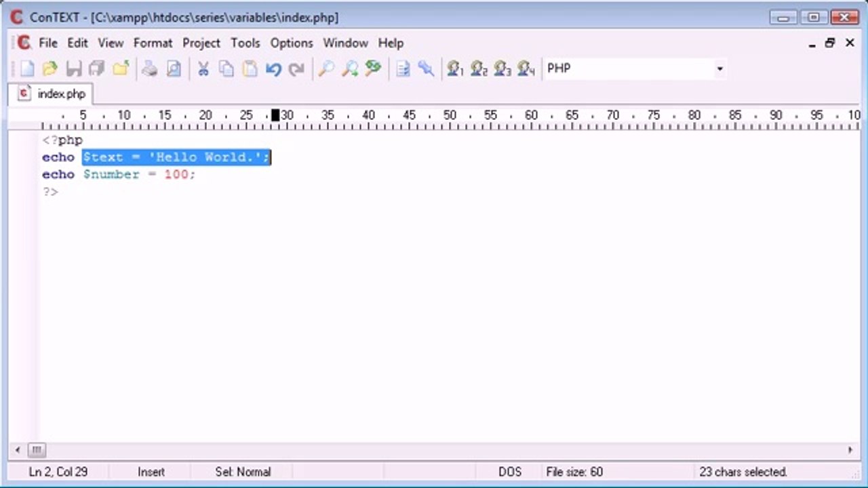This screenshot has height=488, width=868.
Task: Restore the inner document window
Action: coord(830,43)
